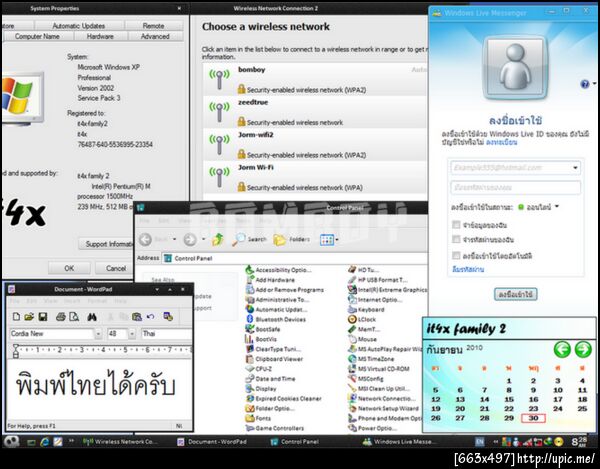Click Messenger password input field
This screenshot has width=600, height=469.
(515, 188)
